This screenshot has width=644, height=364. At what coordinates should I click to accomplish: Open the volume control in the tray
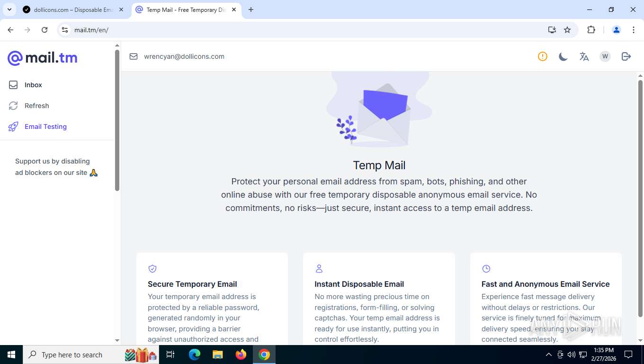pos(572,355)
